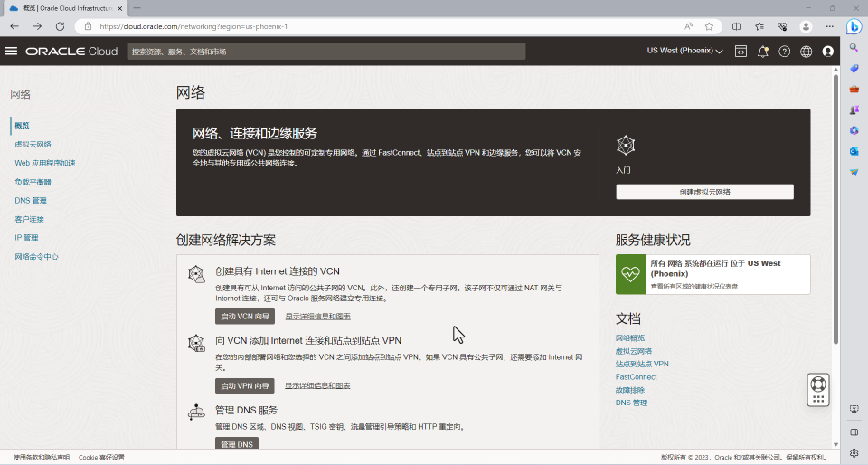Open 负载平衡器 in the sidebar

33,182
